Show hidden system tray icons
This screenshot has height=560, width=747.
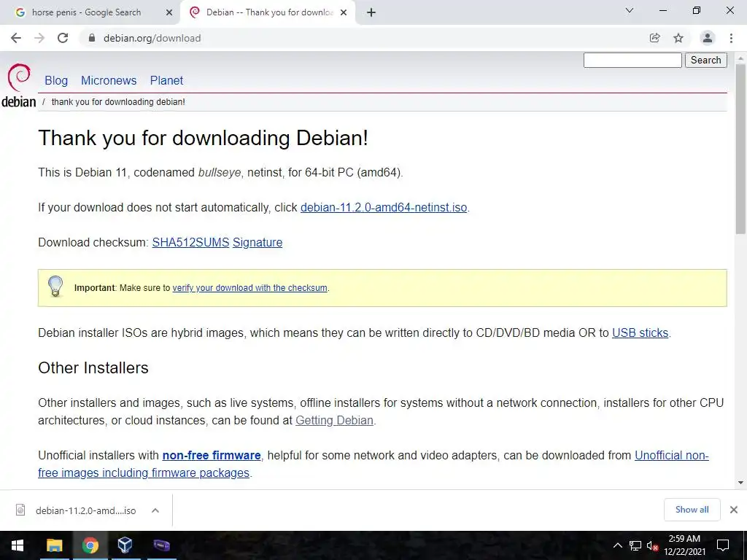pos(617,545)
